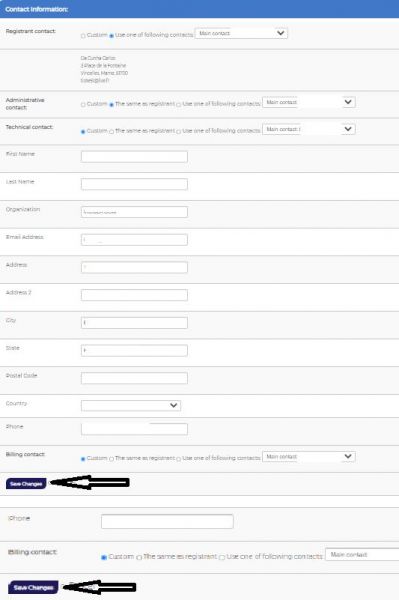
Task: Select Custom for Administrative contact
Action: coord(83,104)
